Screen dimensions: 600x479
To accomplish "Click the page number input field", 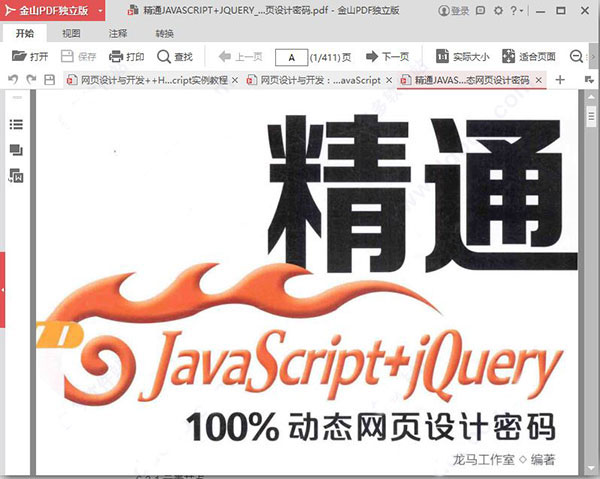I will [x=292, y=57].
